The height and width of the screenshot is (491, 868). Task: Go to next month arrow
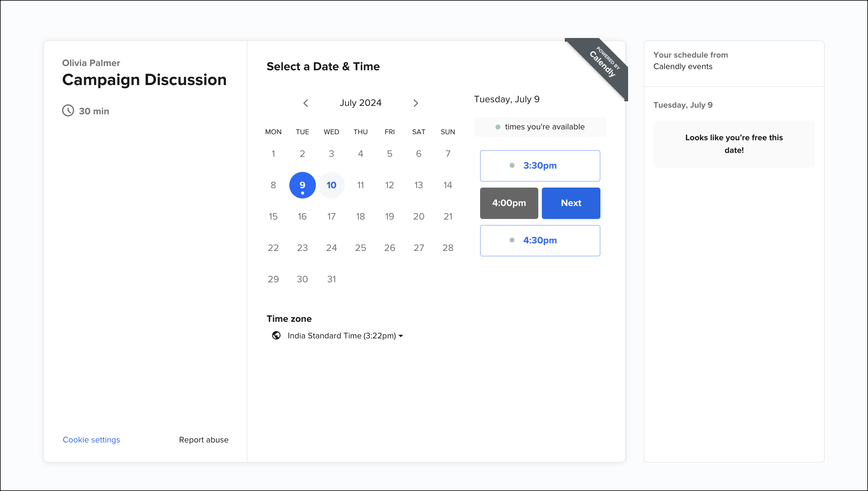click(x=416, y=103)
